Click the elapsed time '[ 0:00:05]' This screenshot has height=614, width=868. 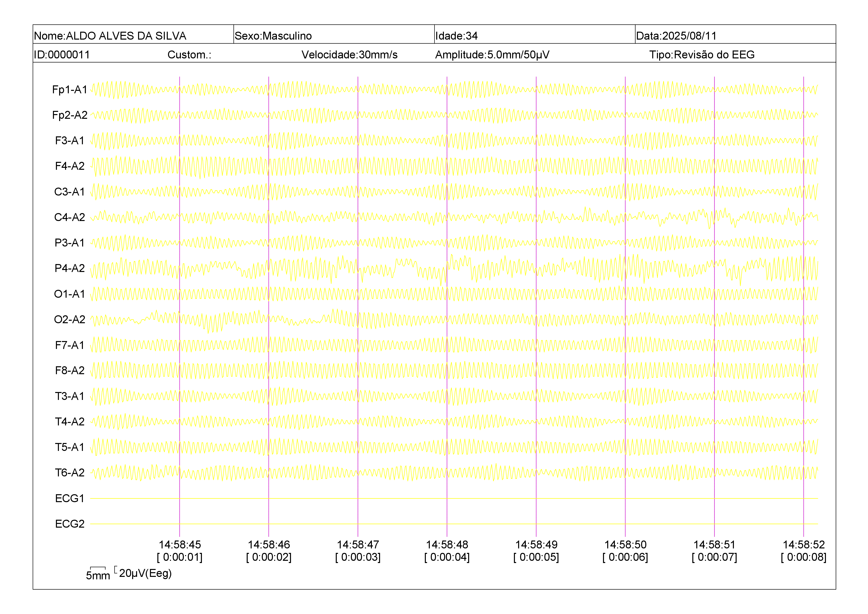(536, 557)
